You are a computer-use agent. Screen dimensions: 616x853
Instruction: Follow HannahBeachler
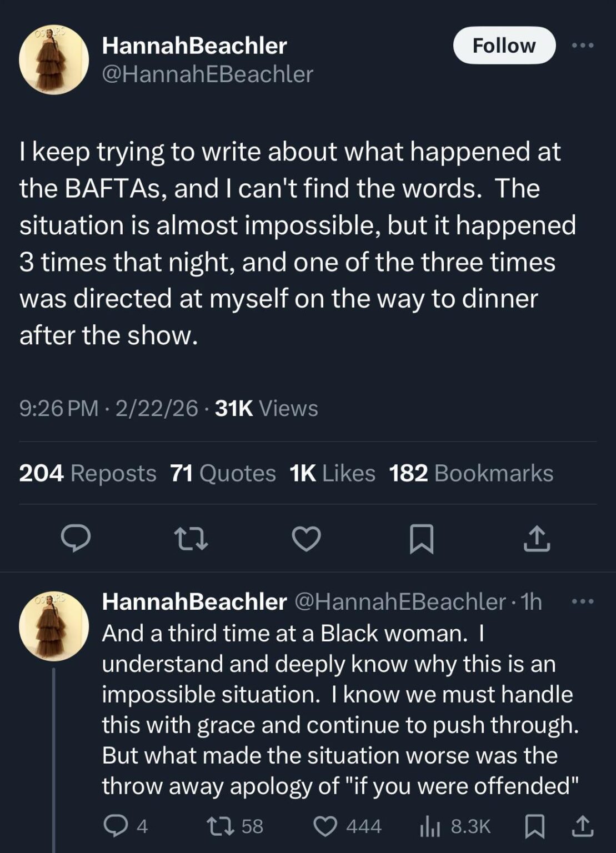tap(504, 46)
